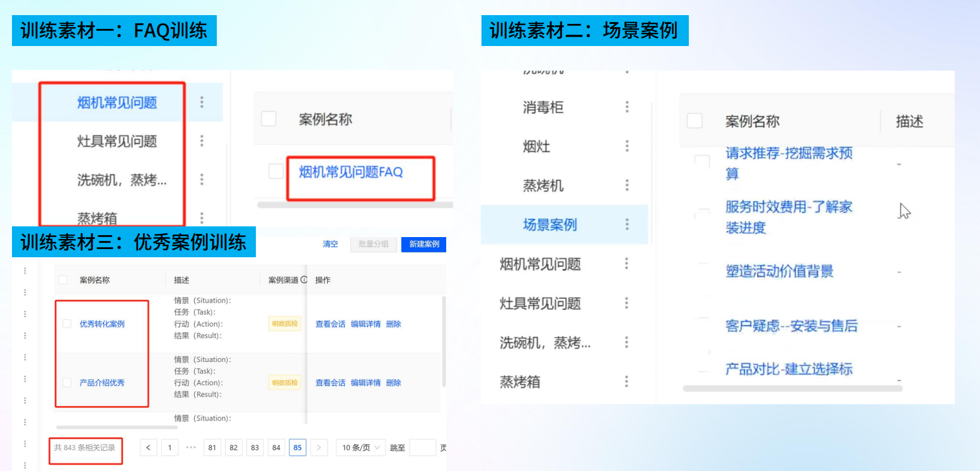Select 烟机常见问题 in FAQ训练 sidebar

[x=117, y=102]
